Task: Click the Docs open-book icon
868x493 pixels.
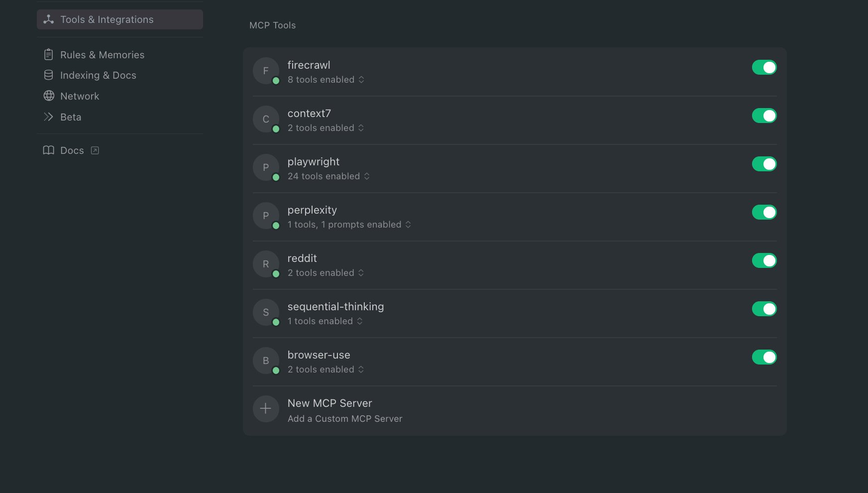Action: (x=48, y=150)
